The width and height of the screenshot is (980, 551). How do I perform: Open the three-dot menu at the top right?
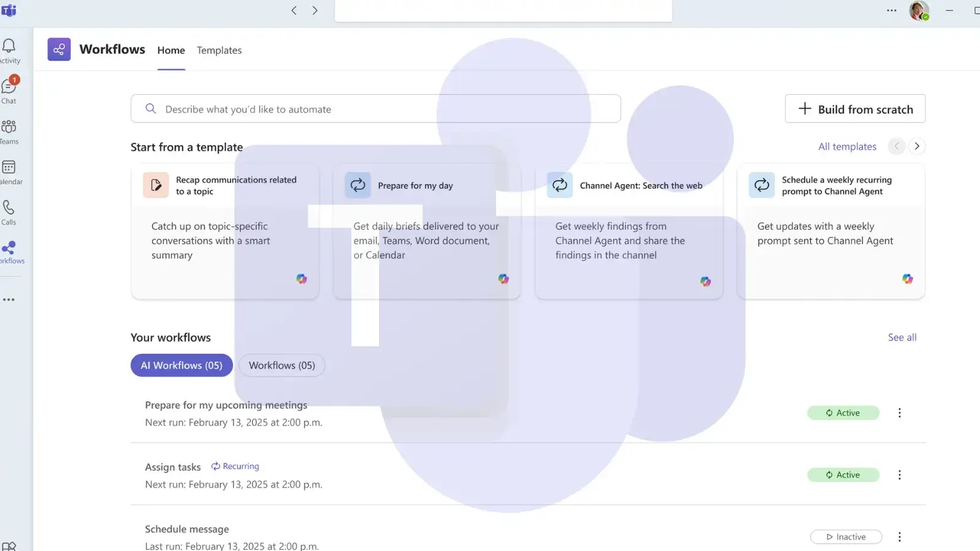tap(892, 10)
